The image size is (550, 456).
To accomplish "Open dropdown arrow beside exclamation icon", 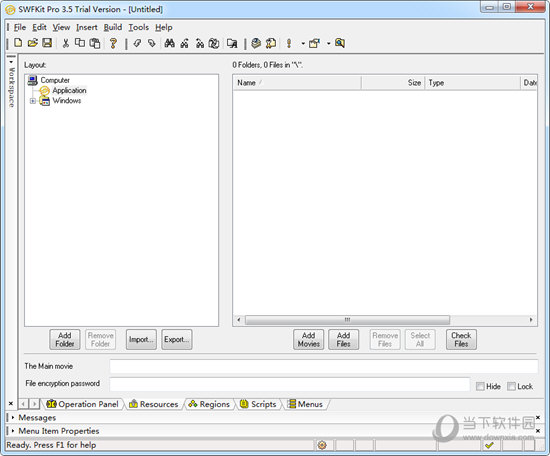I will [303, 43].
